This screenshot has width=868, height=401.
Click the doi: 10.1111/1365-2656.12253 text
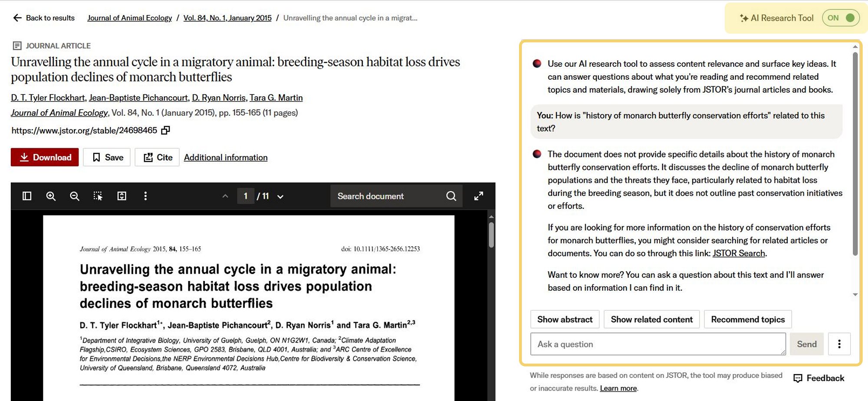380,249
